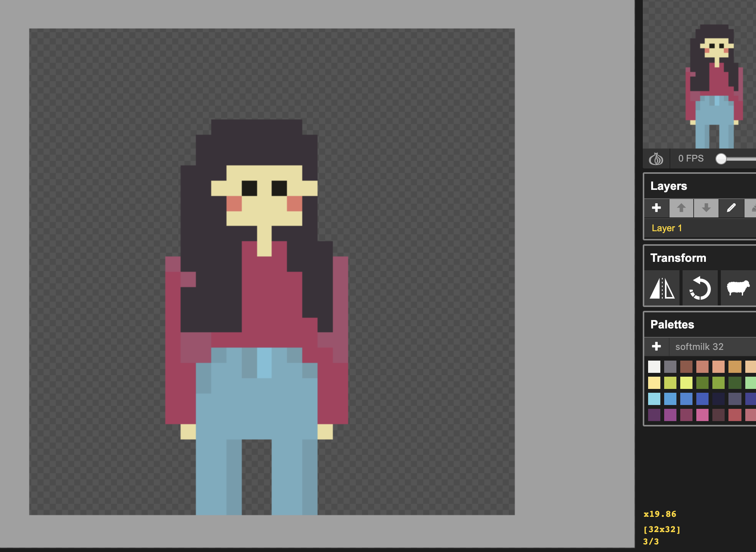Add a new layer
The width and height of the screenshot is (756, 552).
[657, 208]
